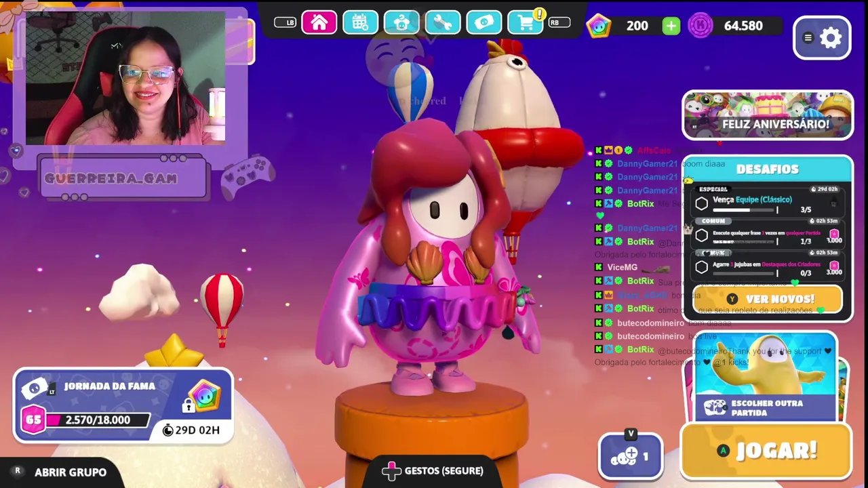
Task: Click the 64.580 Kudos balance
Action: point(743,26)
